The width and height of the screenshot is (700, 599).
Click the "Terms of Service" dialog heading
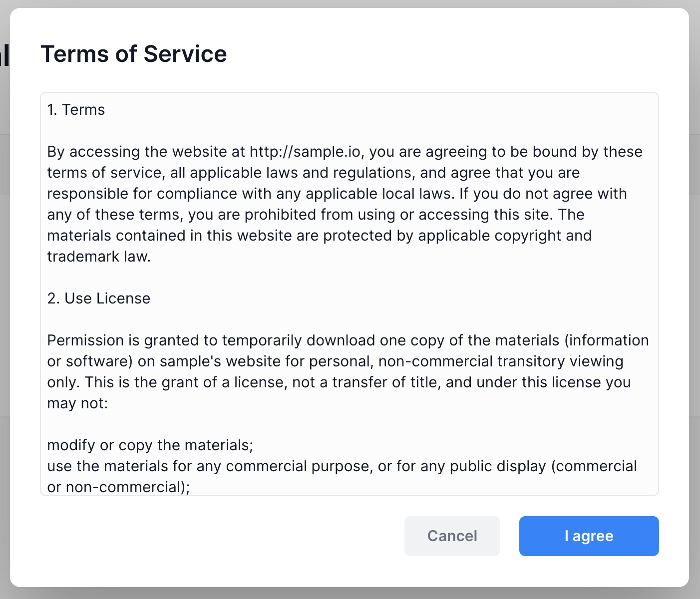click(x=134, y=54)
